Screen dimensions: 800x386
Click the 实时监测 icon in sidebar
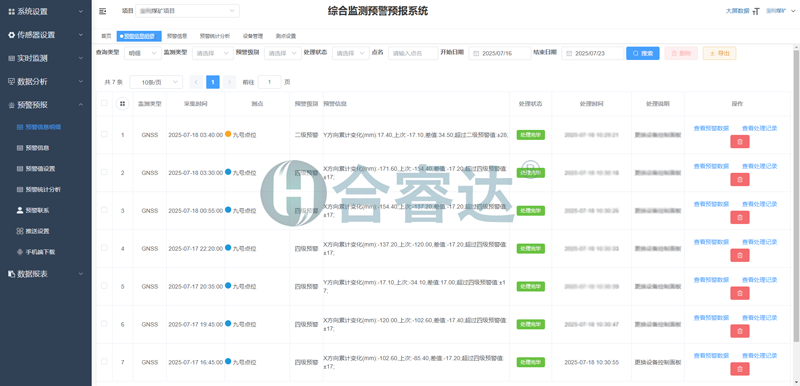coord(11,58)
